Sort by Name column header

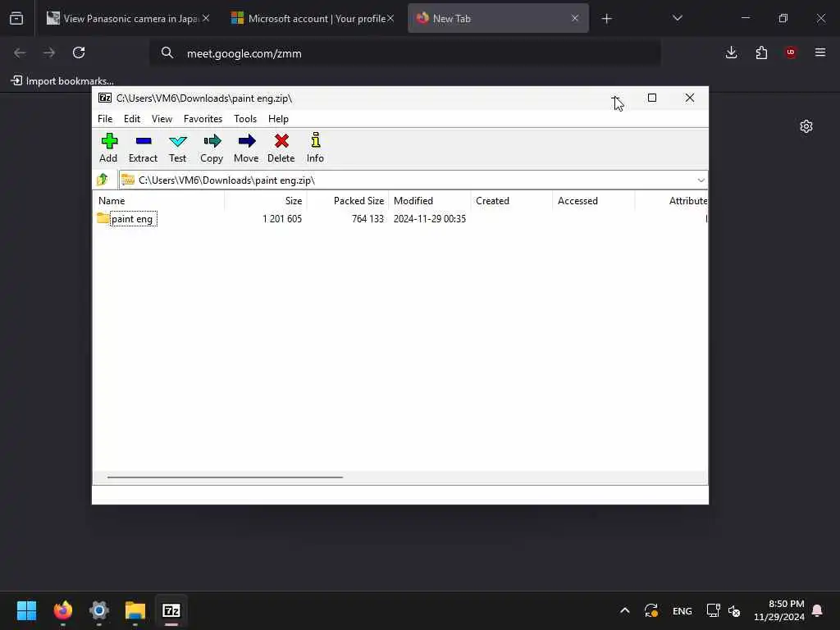click(x=160, y=201)
